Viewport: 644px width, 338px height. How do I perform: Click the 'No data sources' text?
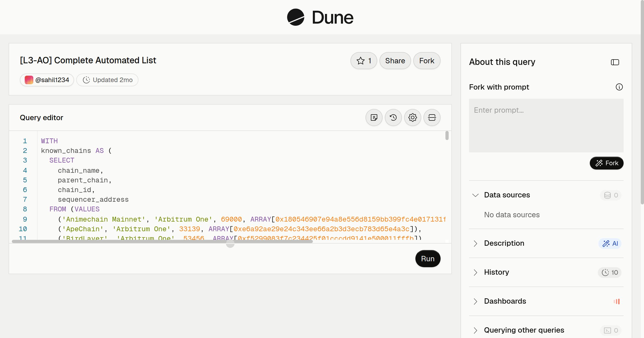(512, 215)
